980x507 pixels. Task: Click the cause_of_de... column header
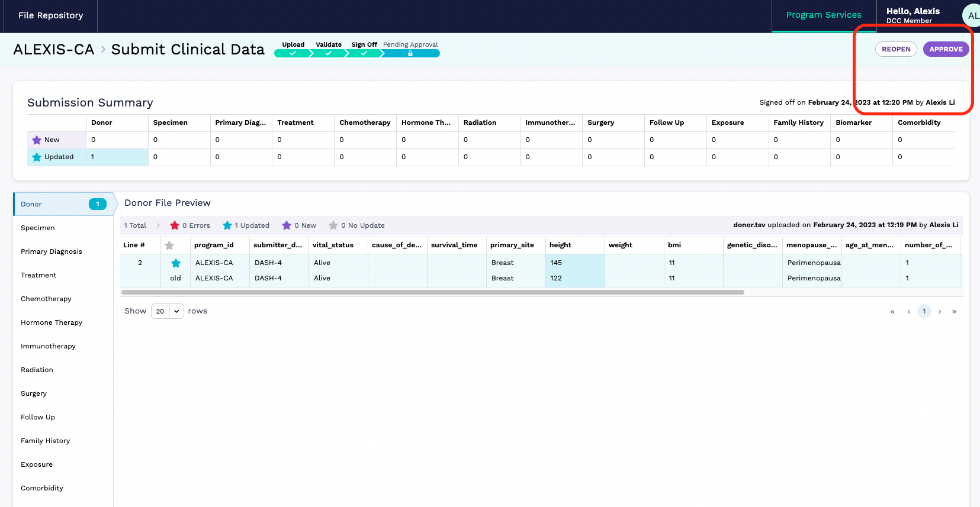(397, 245)
